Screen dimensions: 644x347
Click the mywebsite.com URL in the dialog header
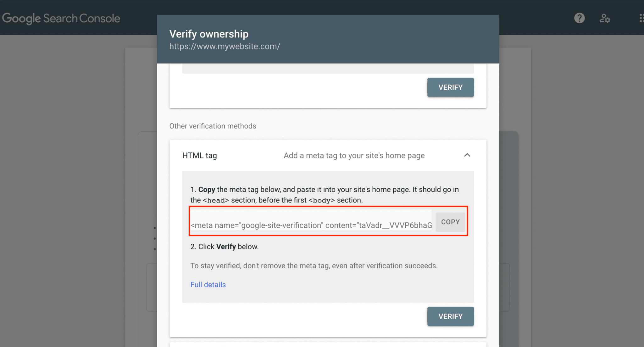pyautogui.click(x=225, y=46)
